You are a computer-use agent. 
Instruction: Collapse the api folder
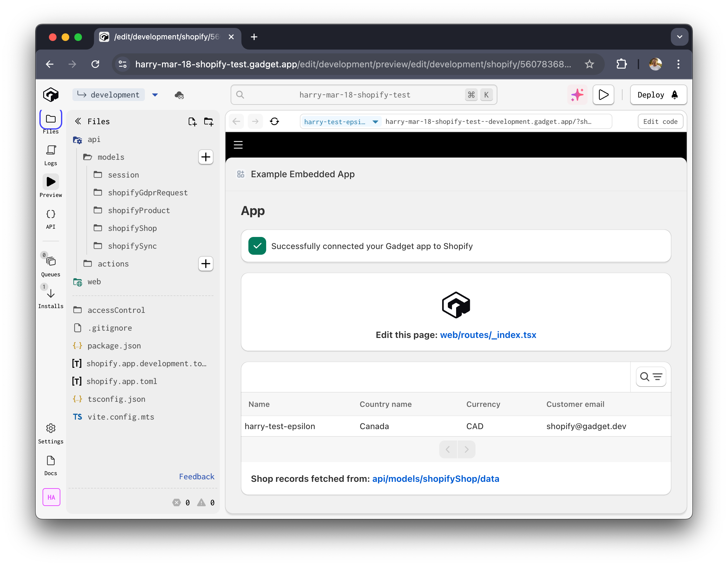(x=87, y=139)
